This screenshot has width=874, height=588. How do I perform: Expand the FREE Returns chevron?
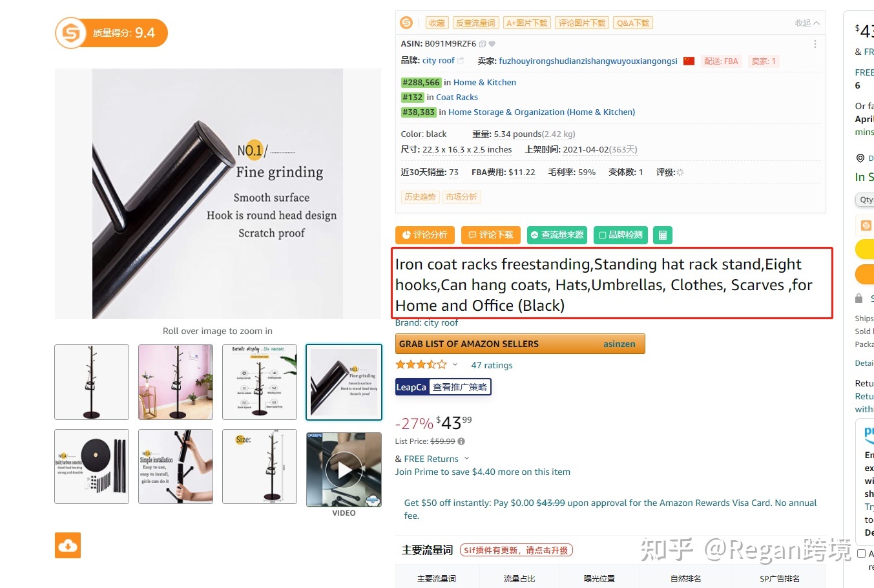point(466,459)
